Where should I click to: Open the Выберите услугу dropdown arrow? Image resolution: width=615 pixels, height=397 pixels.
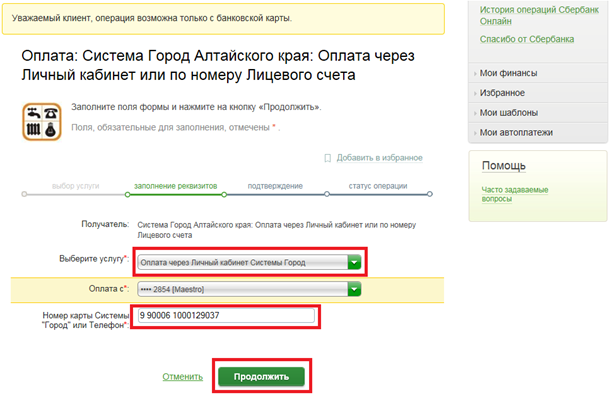tap(354, 262)
